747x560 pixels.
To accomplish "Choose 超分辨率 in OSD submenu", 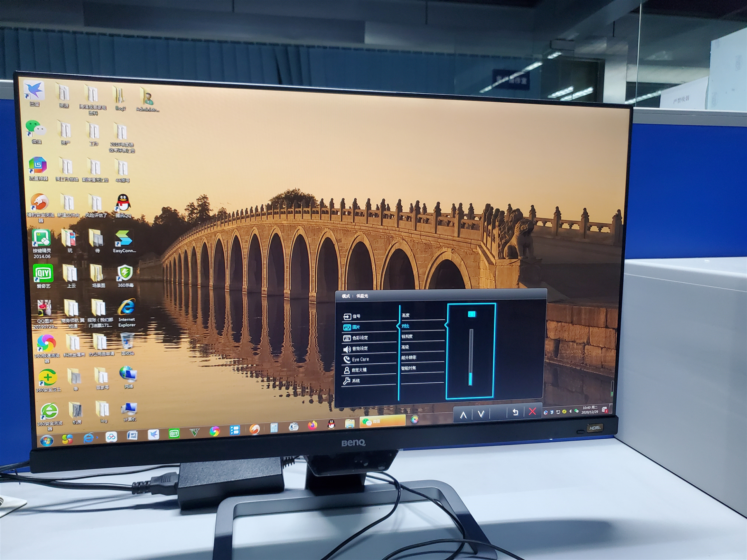I will pos(423,357).
